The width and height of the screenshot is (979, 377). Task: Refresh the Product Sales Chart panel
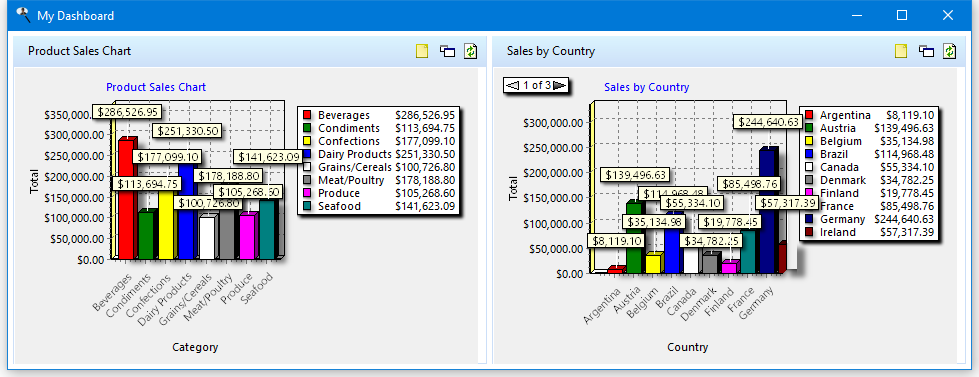coord(471,51)
